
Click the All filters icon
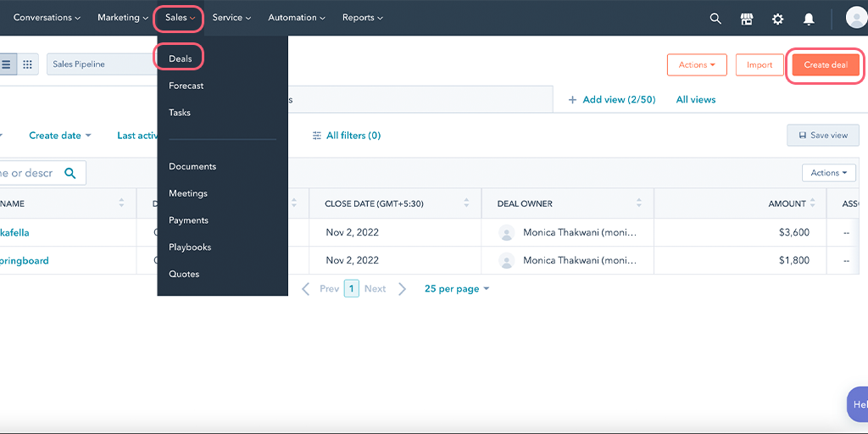pos(317,136)
